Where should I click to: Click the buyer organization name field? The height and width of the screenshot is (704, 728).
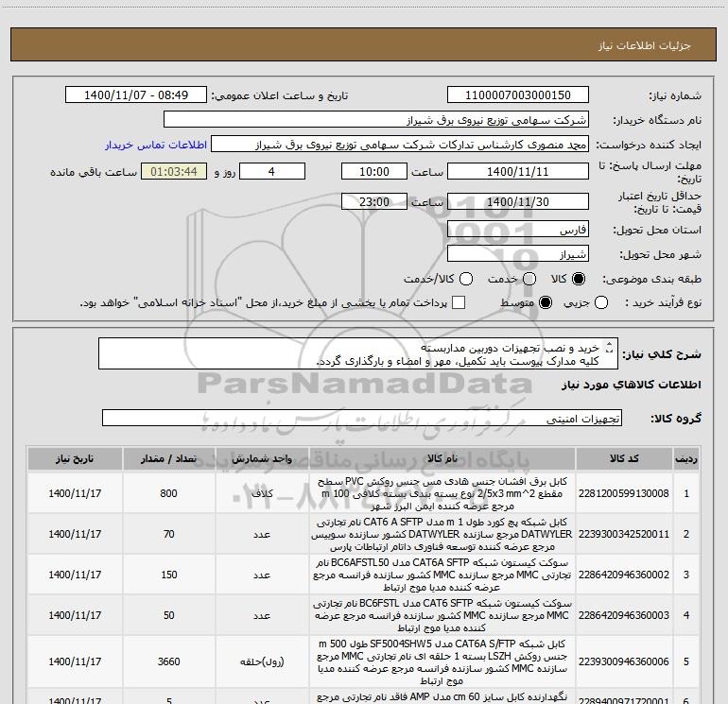(x=376, y=120)
